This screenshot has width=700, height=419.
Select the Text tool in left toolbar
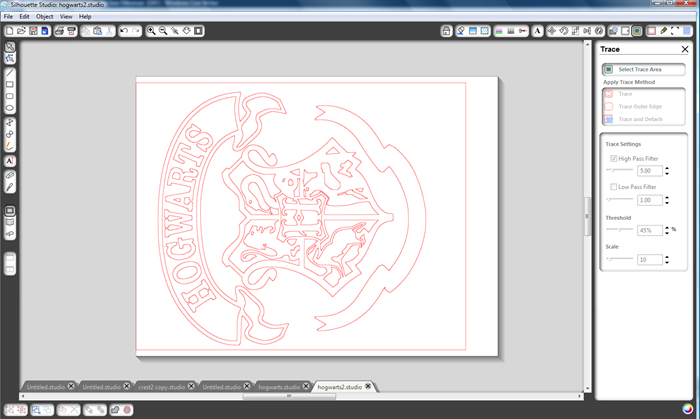[x=10, y=161]
